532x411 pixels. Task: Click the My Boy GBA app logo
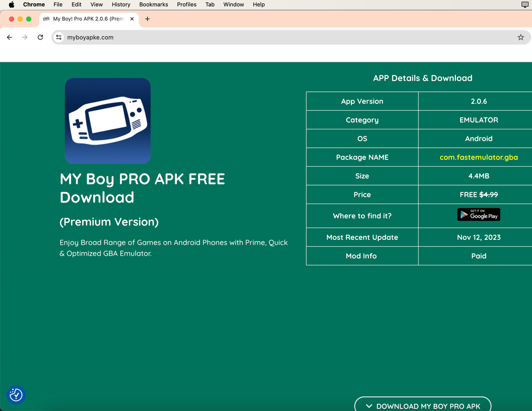tap(108, 121)
